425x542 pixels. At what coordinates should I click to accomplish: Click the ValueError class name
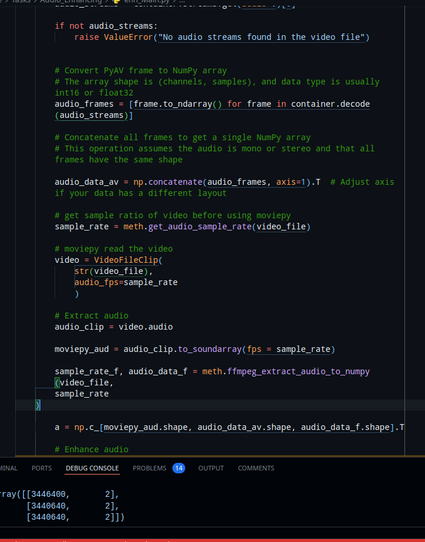(x=128, y=37)
